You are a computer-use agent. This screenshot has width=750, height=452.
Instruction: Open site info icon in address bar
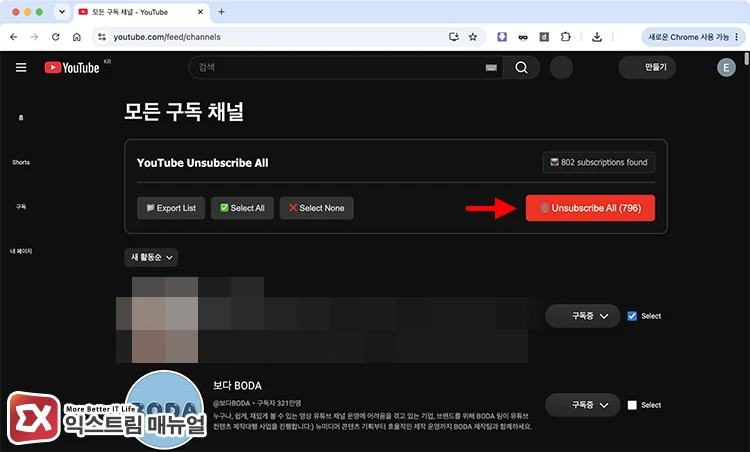click(x=101, y=37)
